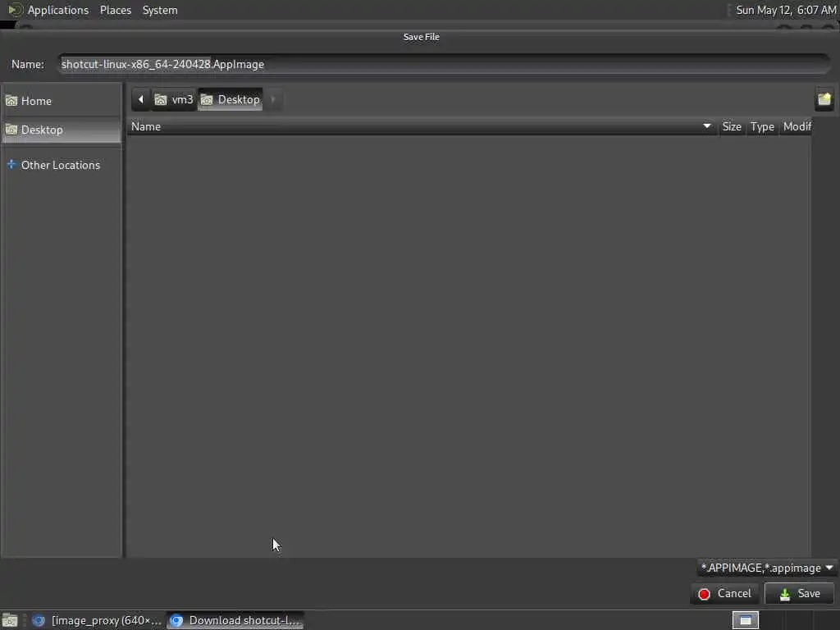Open Home in the sidebar
The width and height of the screenshot is (840, 630).
tap(62, 101)
